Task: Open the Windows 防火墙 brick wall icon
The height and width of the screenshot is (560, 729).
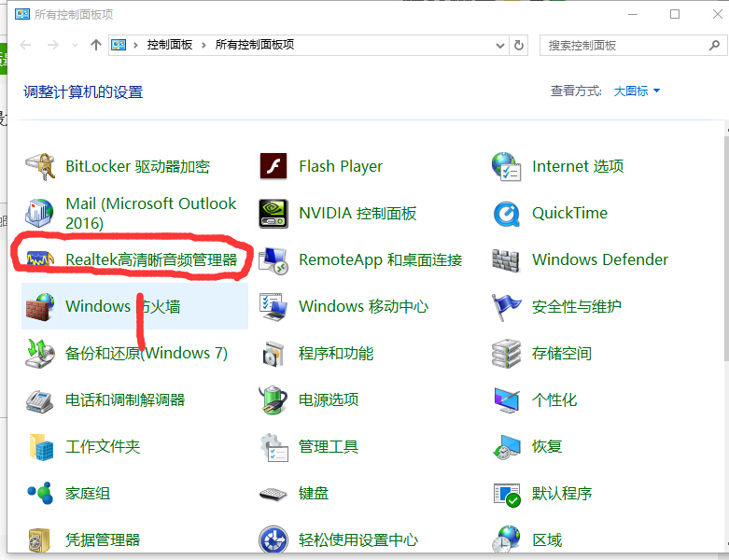Action: [40, 307]
